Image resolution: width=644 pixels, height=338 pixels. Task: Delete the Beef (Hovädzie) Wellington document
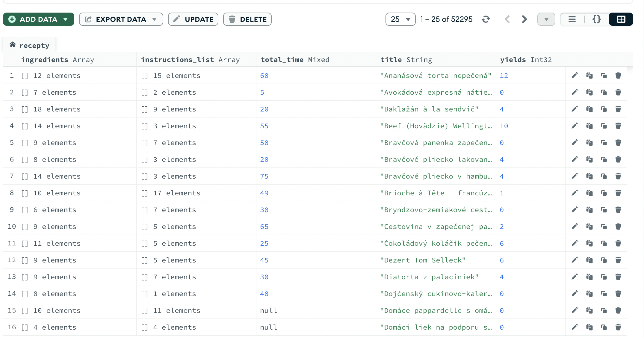tap(618, 126)
